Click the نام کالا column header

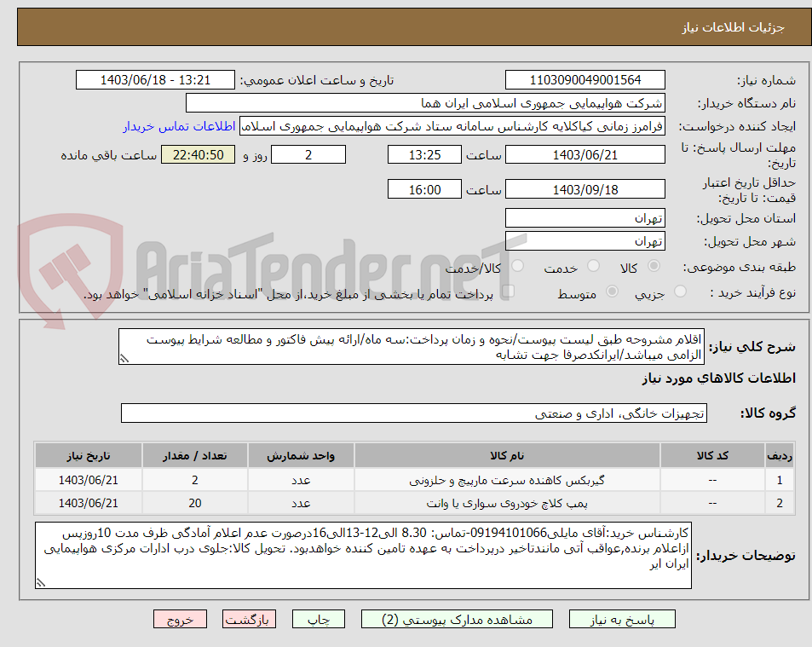(507, 455)
